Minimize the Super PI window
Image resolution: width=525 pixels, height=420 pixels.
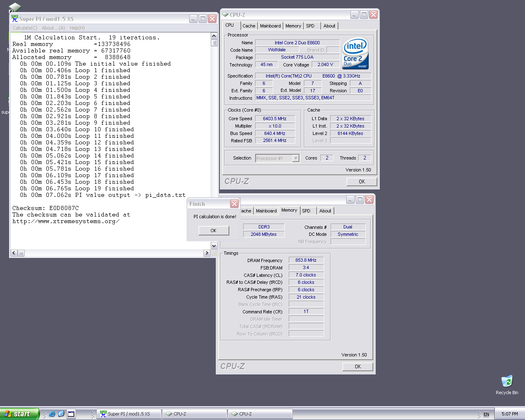pyautogui.click(x=193, y=18)
